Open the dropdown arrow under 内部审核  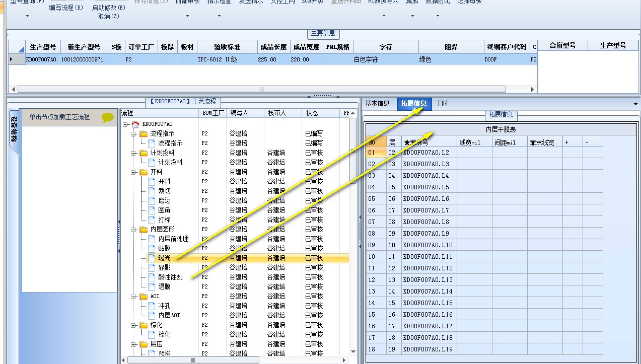tap(188, 16)
